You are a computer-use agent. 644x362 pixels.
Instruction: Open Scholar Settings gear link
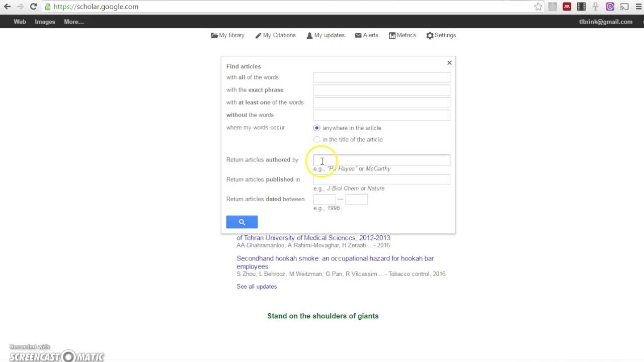pos(441,35)
